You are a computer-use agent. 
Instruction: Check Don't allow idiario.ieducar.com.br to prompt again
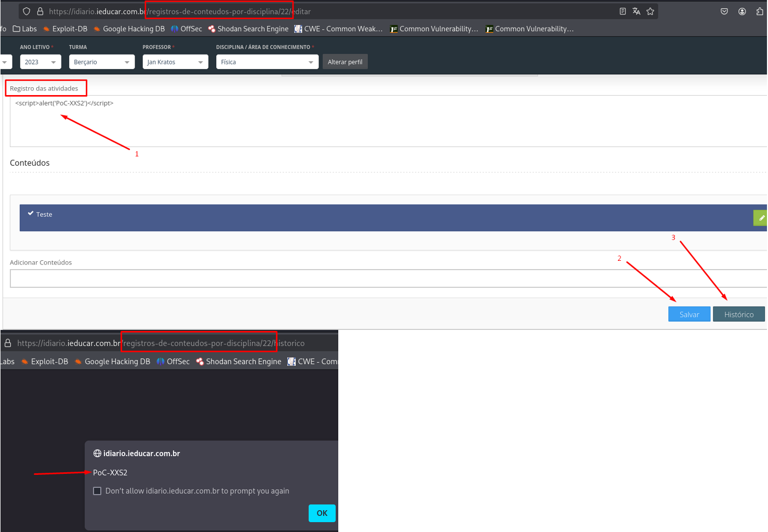pos(97,491)
